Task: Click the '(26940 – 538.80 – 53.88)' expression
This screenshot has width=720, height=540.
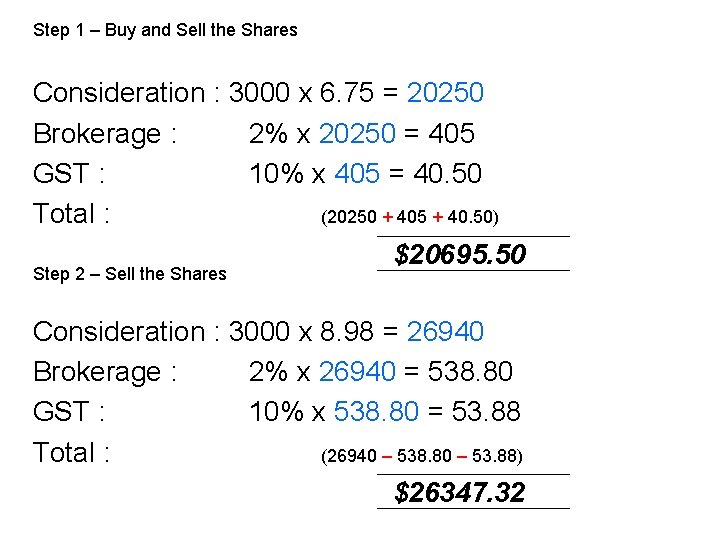Action: [x=421, y=456]
